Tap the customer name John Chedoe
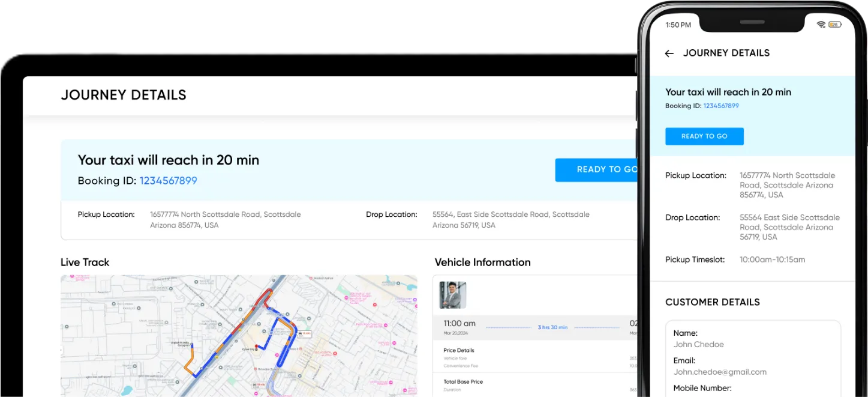868x397 pixels. (x=699, y=345)
